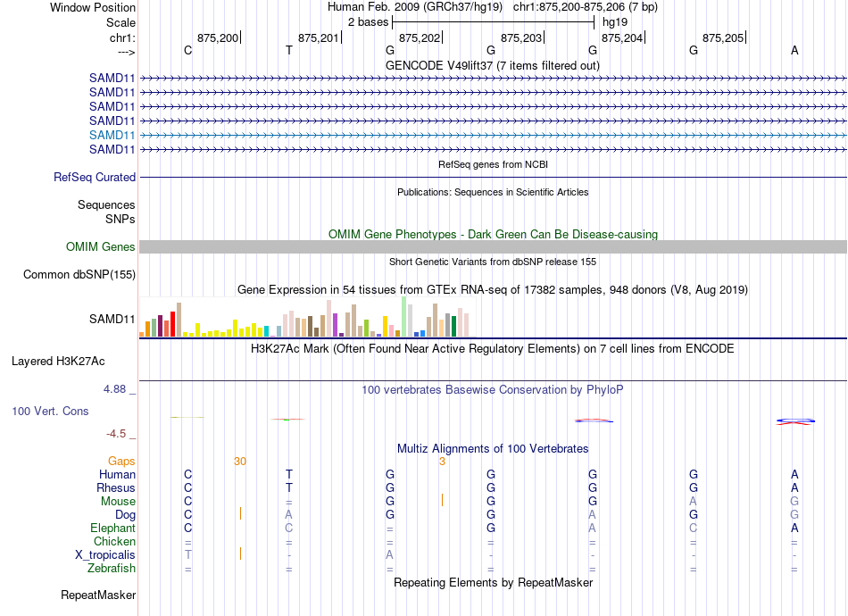Click the H3K27Ac Mark track title

493,349
